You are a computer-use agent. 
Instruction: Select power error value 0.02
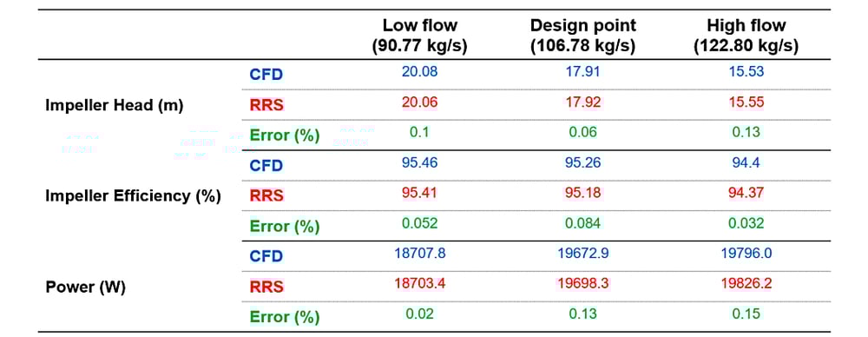tap(419, 314)
